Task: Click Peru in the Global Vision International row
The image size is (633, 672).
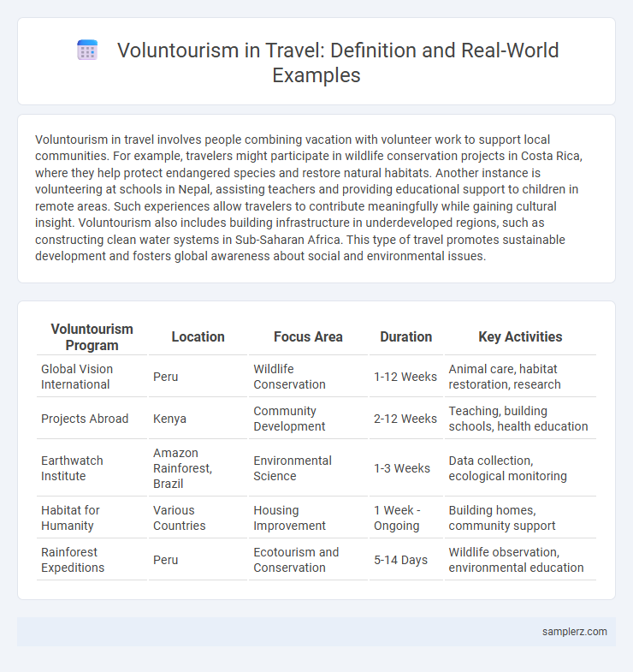Action: coord(198,377)
